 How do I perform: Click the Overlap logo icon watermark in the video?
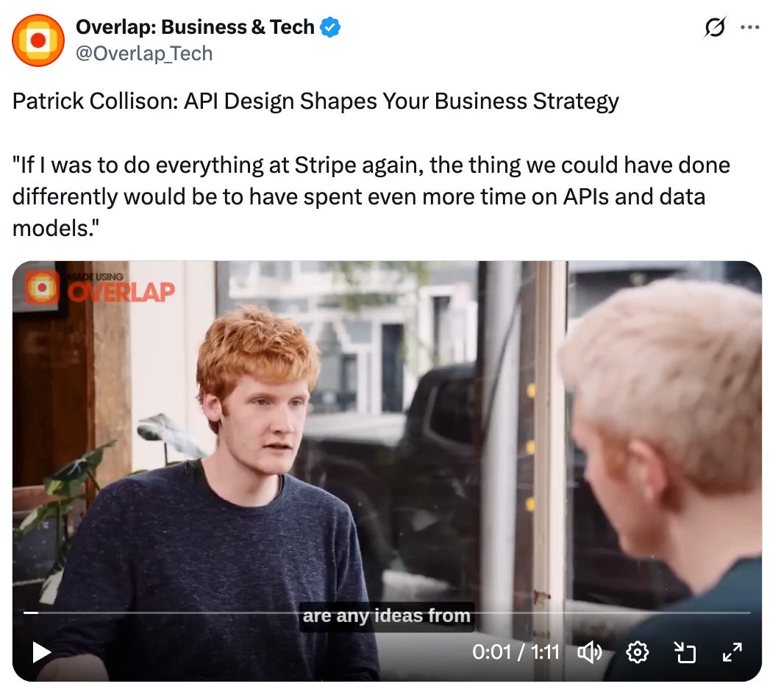43,287
